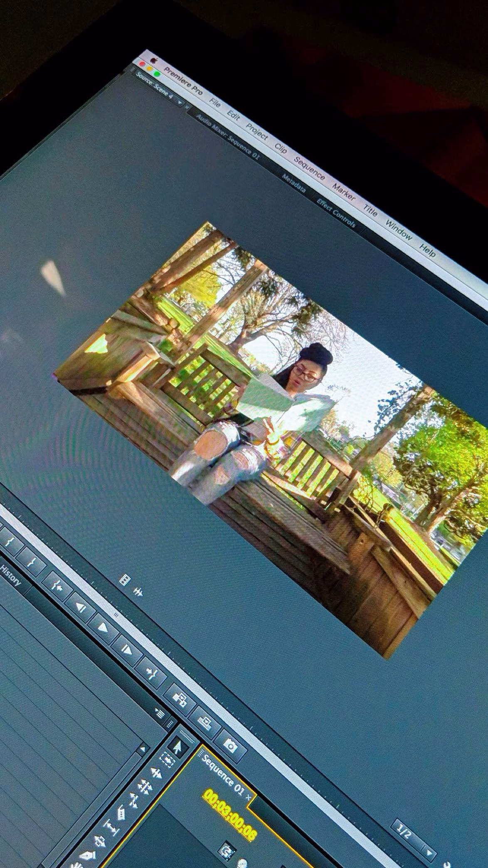Click the Go to In point button

pos(57,587)
